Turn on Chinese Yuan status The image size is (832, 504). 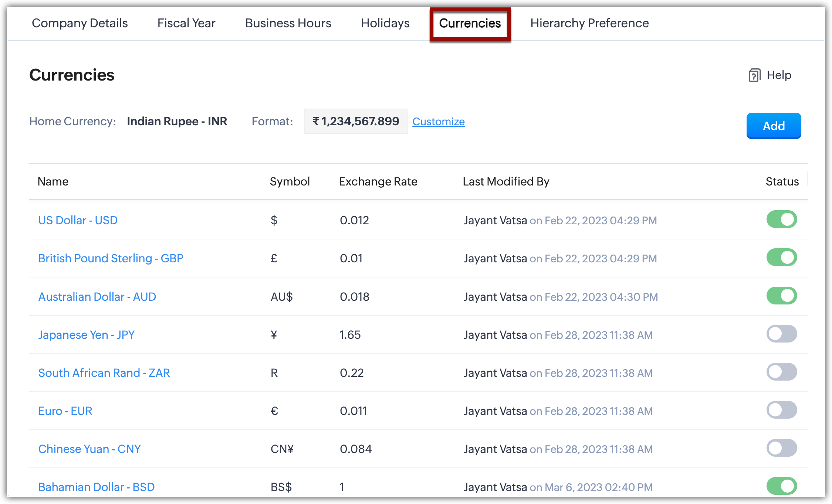coord(781,448)
